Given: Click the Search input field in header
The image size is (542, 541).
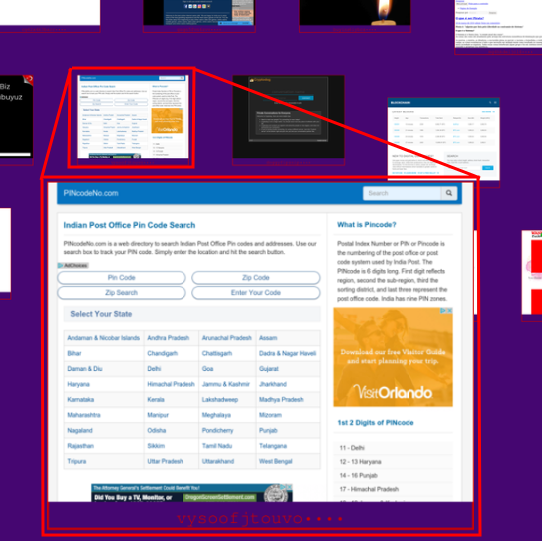Looking at the screenshot, I should pyautogui.click(x=402, y=193).
